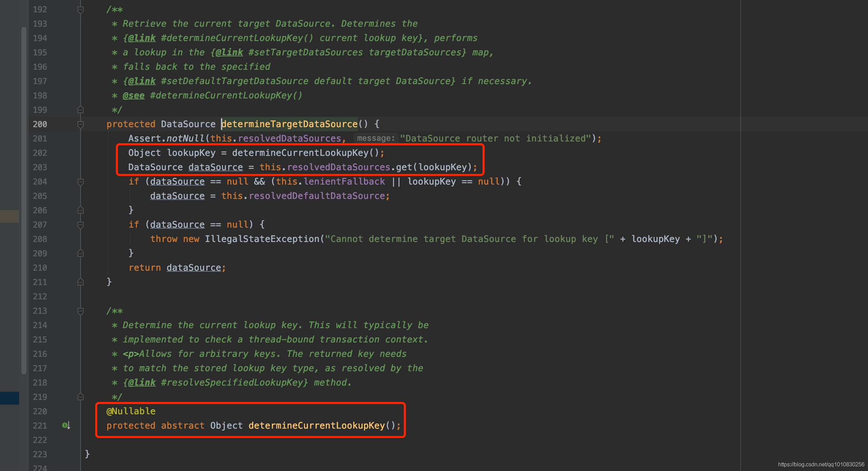Collapse the Javadoc comment starting at line 192
Viewport: 868px width, 471px height.
point(81,10)
